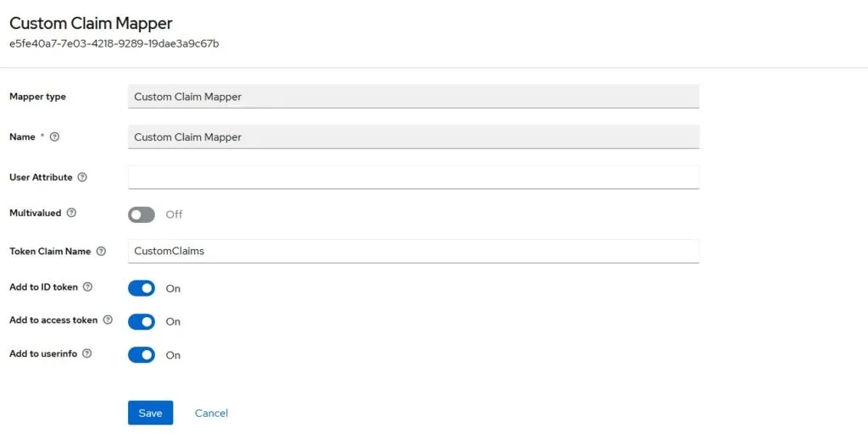Disable the Add to ID token switch
The image size is (868, 439).
point(142,288)
